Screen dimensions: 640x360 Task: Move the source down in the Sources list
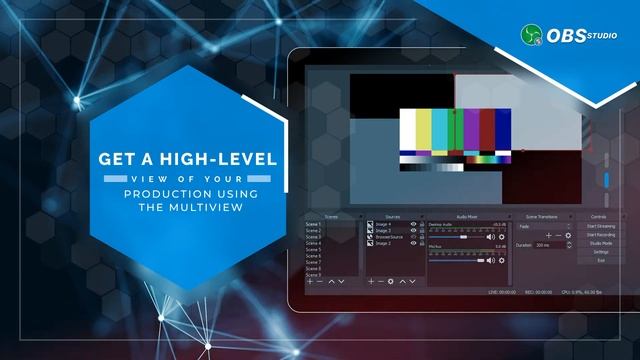click(x=412, y=282)
